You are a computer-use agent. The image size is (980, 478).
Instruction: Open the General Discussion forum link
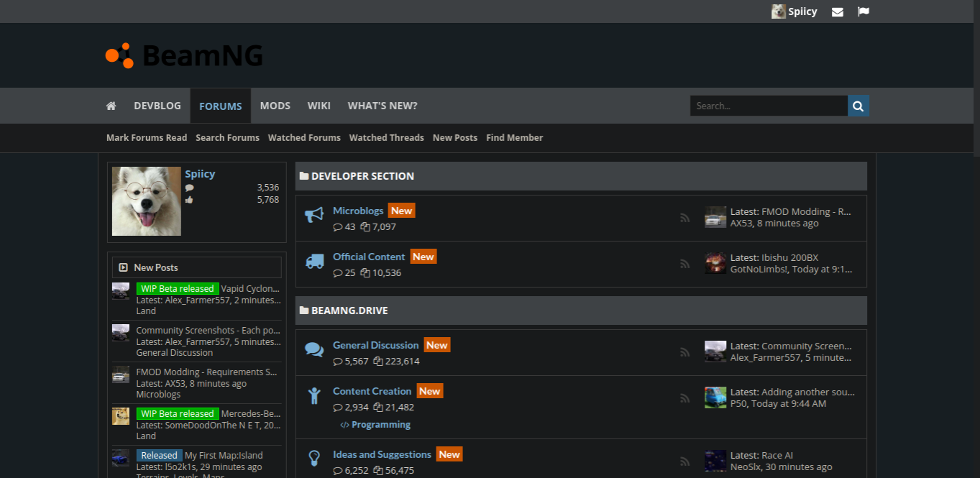(x=375, y=345)
